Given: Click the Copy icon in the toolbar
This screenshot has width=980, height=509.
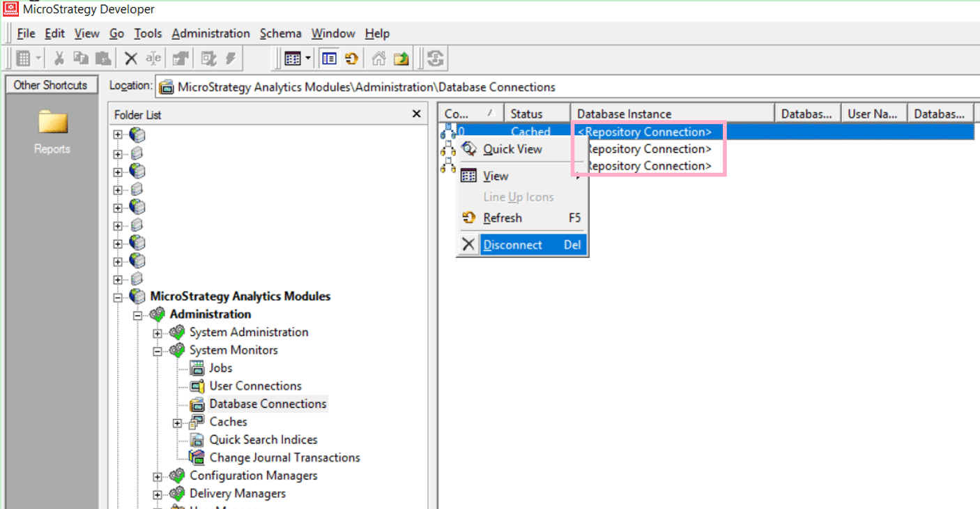Looking at the screenshot, I should click(81, 59).
